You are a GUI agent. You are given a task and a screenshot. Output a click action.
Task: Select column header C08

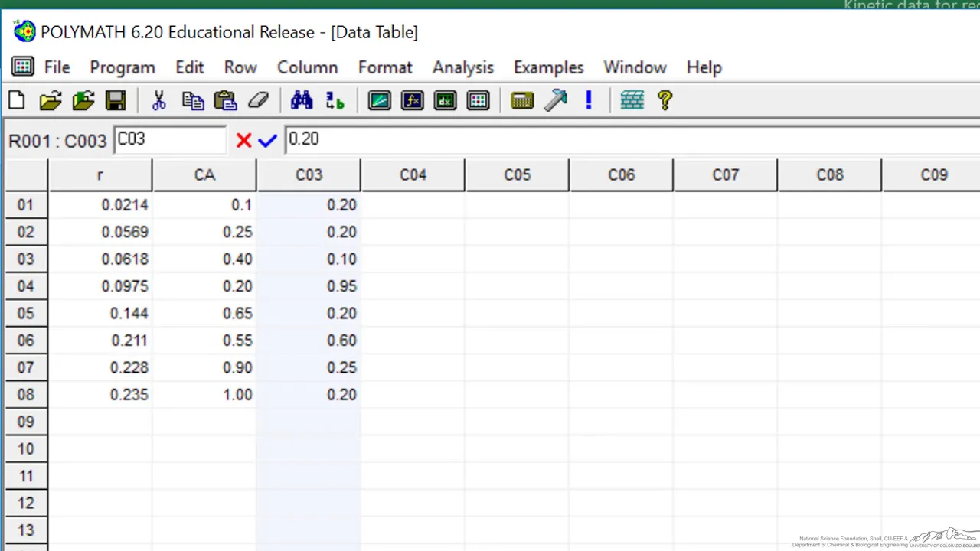click(x=829, y=175)
